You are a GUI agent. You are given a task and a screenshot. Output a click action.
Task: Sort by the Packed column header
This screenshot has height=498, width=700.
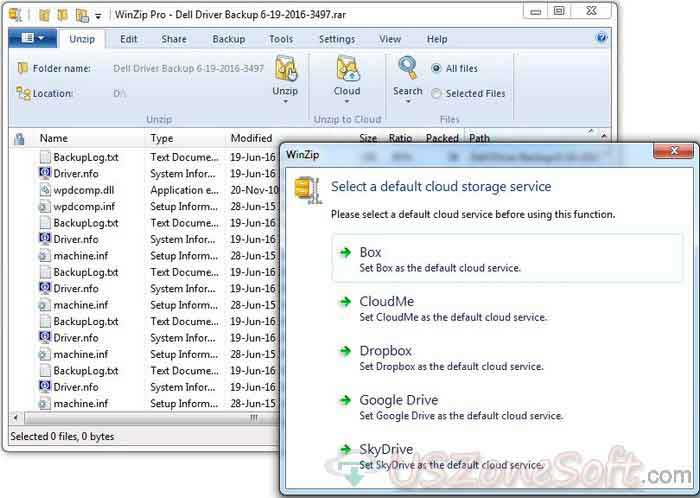click(442, 138)
